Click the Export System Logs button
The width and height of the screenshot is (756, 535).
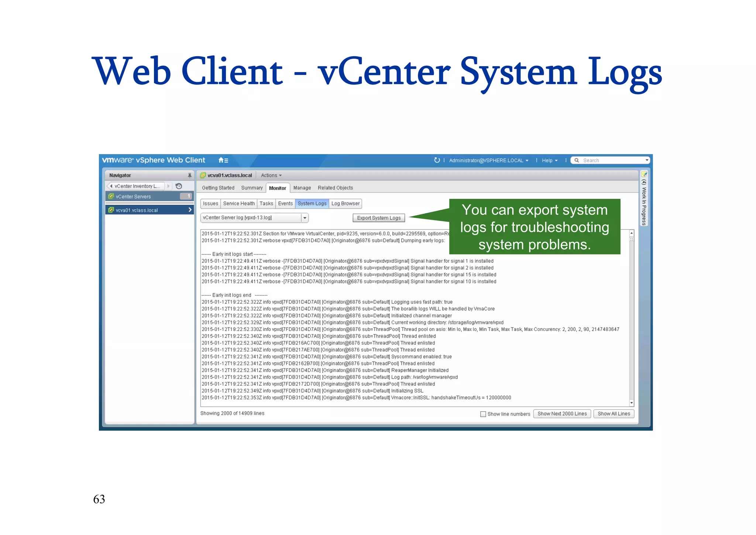(379, 218)
